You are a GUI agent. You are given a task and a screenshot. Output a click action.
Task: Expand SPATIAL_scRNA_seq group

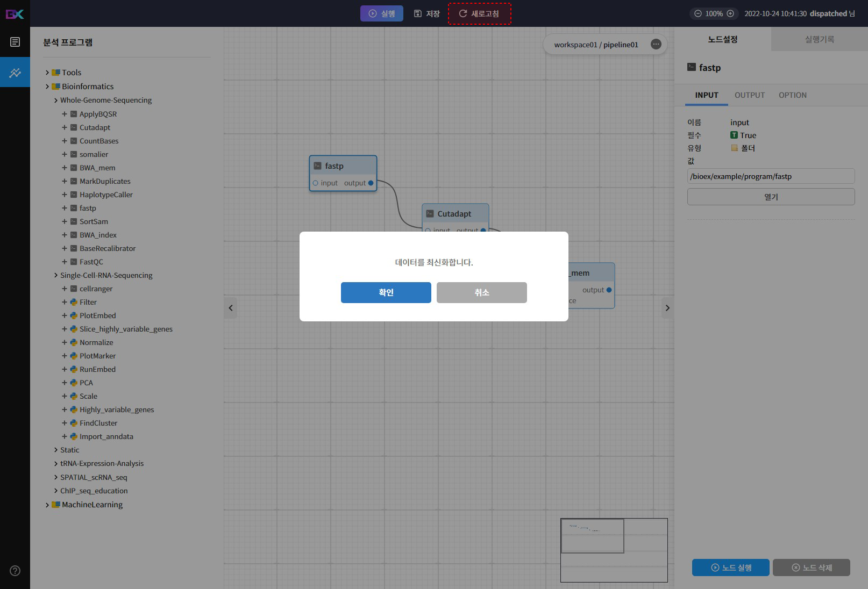click(56, 477)
